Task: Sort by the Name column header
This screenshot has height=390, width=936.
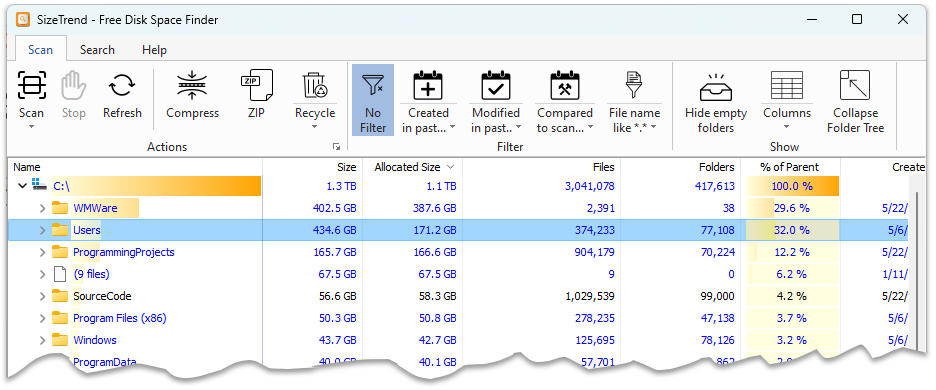Action: (x=136, y=167)
